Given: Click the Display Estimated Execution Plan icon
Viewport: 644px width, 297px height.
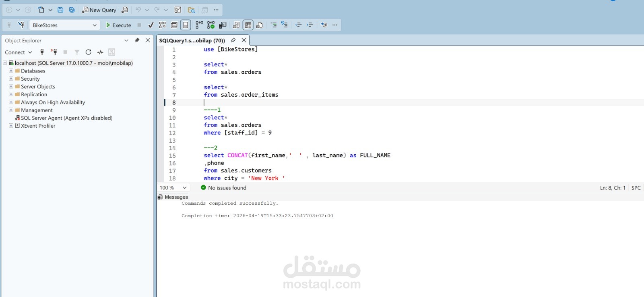Looking at the screenshot, I should point(162,25).
